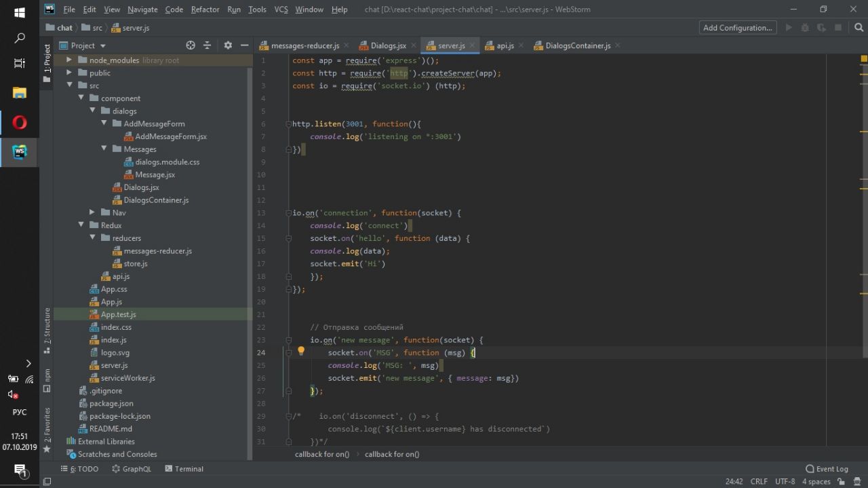868x488 pixels.
Task: Open the Terminal tool window
Action: 183,469
